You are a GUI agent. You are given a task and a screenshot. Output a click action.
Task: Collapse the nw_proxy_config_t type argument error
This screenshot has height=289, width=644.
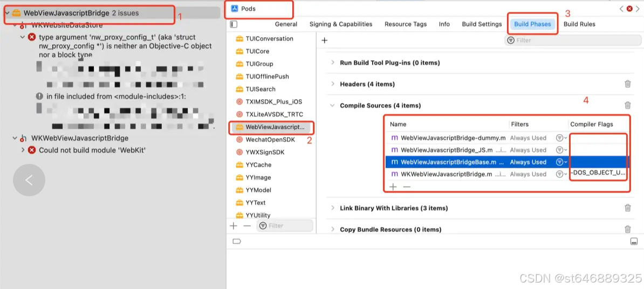pyautogui.click(x=23, y=37)
